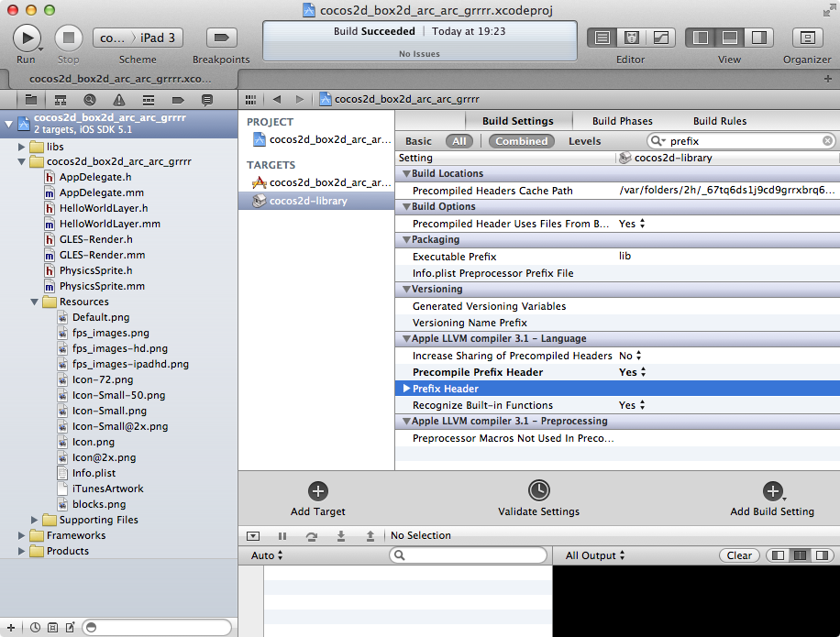Go back in editor history
The height and width of the screenshot is (637, 840).
pos(276,99)
